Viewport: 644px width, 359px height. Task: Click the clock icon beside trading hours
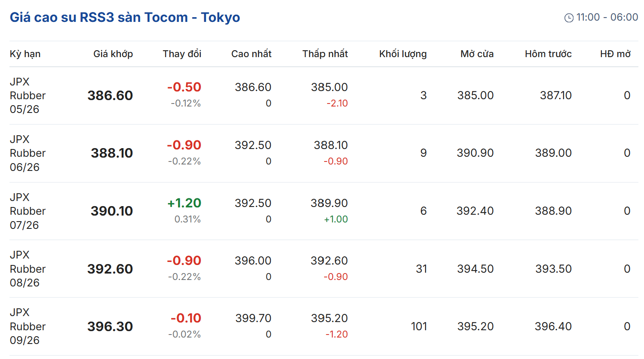[569, 18]
